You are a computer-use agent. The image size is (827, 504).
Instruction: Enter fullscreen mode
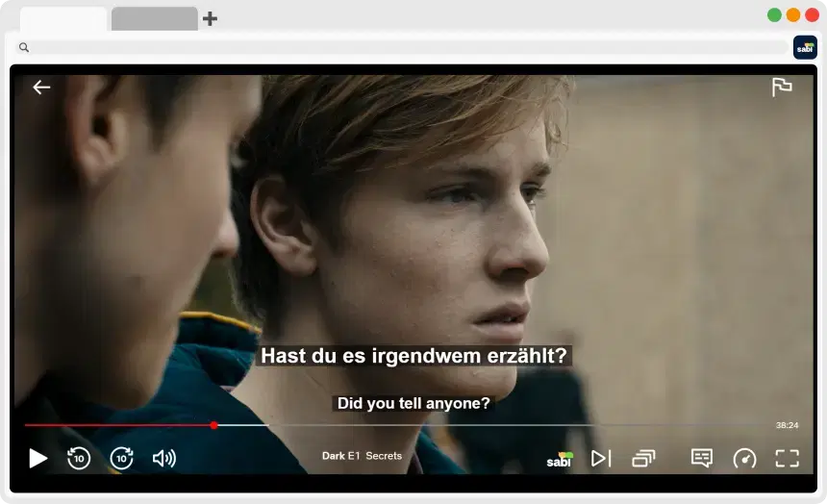click(x=787, y=458)
